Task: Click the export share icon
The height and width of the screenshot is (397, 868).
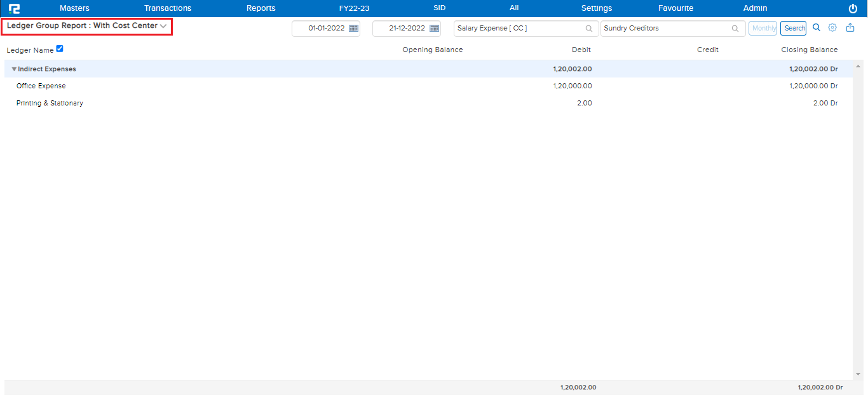Action: (850, 28)
